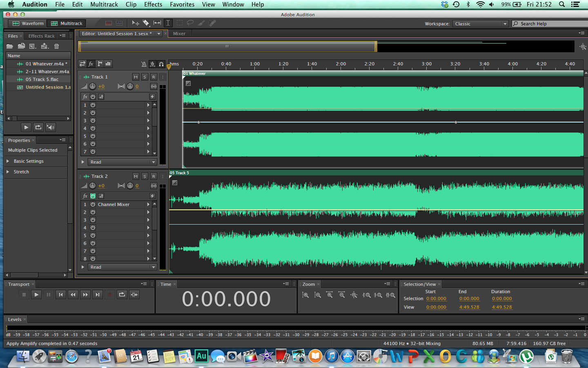Arm Track 2 for record

154,176
